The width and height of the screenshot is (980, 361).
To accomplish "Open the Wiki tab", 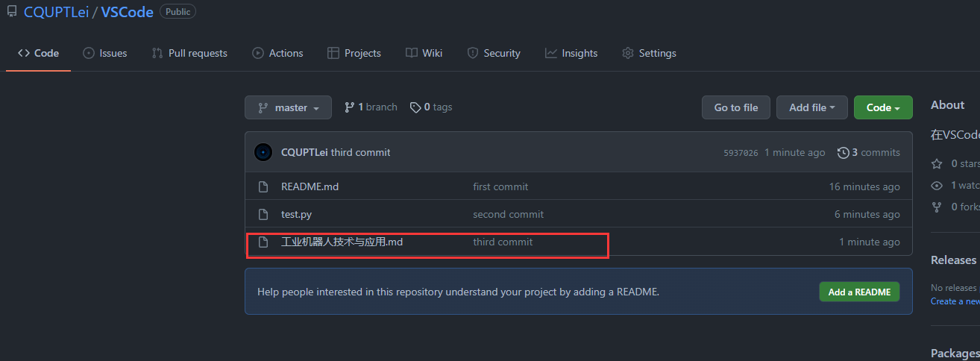I will point(424,53).
